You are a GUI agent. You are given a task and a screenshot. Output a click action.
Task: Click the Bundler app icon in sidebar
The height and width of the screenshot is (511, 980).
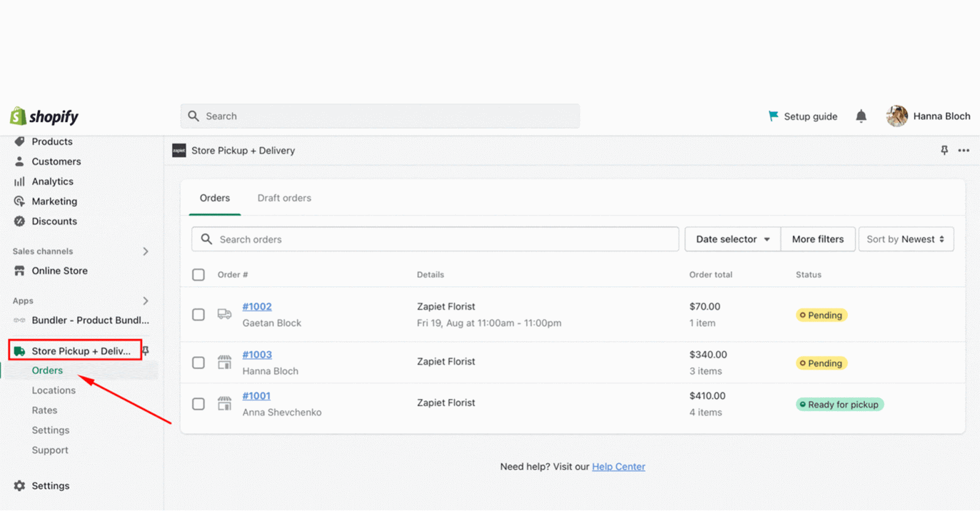pos(20,320)
